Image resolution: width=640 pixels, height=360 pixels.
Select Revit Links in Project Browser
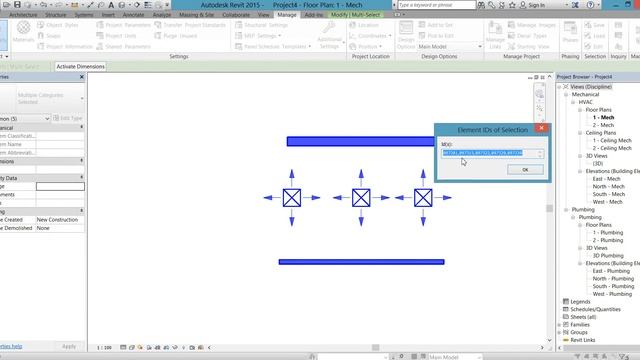point(582,340)
